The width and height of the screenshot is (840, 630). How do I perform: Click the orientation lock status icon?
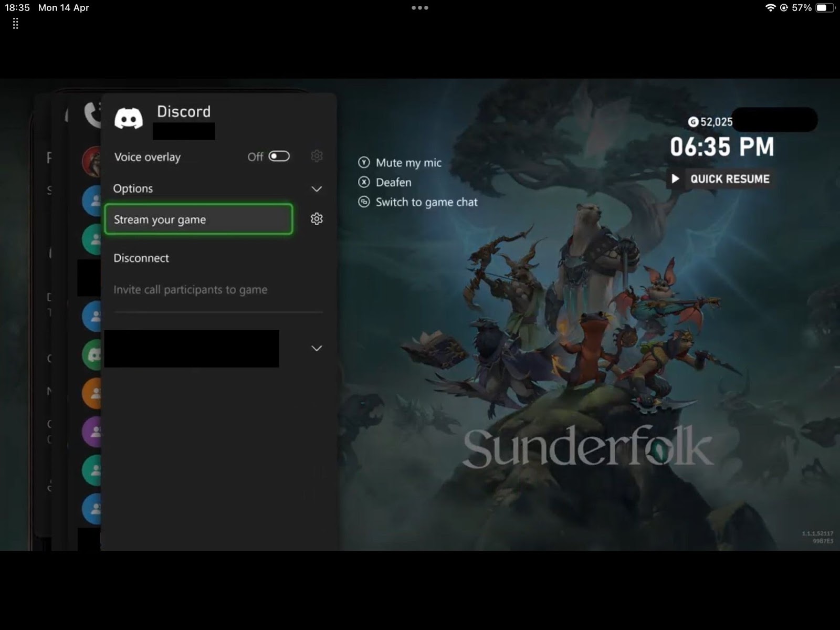(x=784, y=7)
